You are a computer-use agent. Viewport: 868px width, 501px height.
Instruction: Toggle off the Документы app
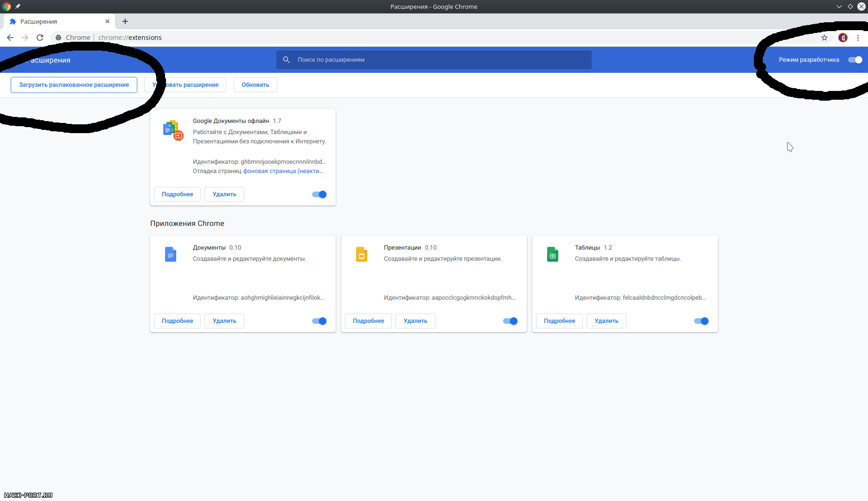[319, 321]
